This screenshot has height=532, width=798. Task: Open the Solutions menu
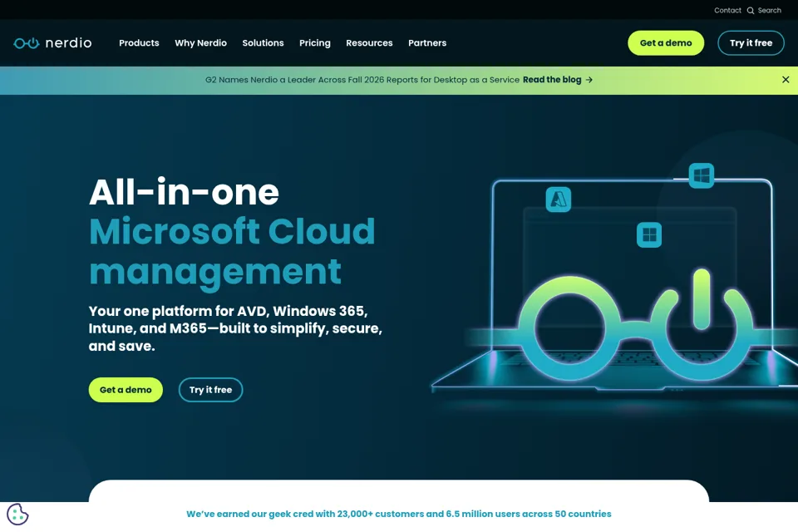[x=264, y=42]
